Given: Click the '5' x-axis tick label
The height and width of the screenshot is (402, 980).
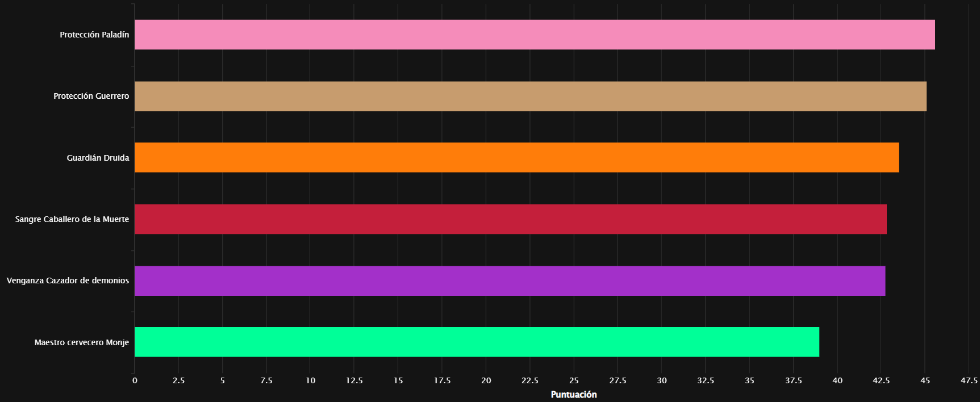Looking at the screenshot, I should [223, 380].
